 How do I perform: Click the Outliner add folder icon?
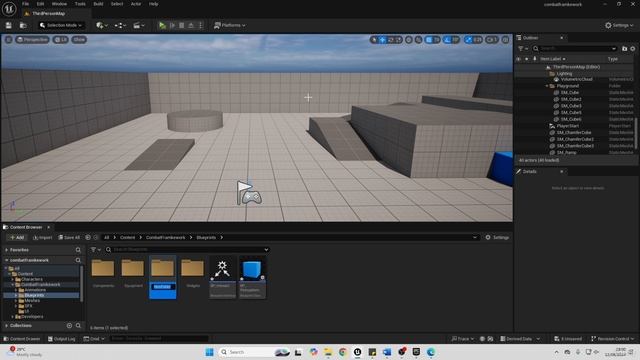(x=624, y=49)
